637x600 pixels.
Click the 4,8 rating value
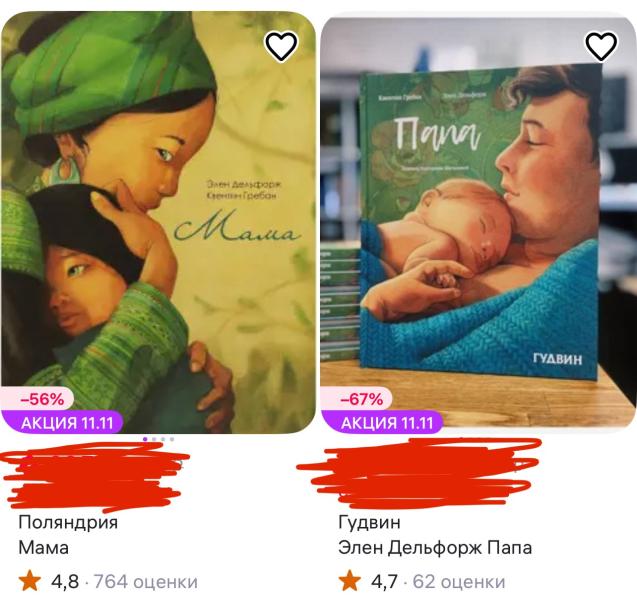tap(65, 582)
